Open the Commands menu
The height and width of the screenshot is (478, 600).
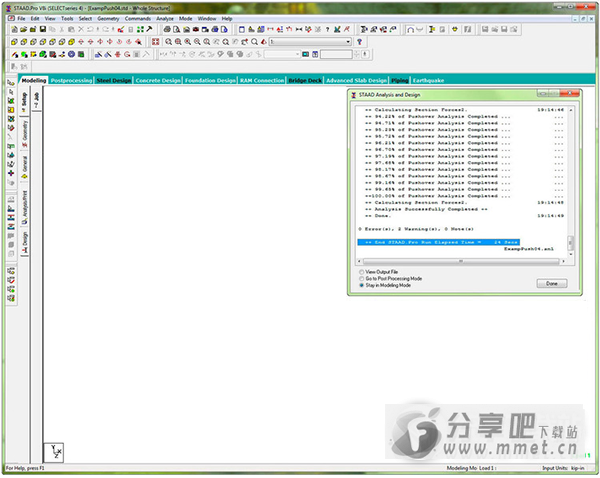click(138, 18)
